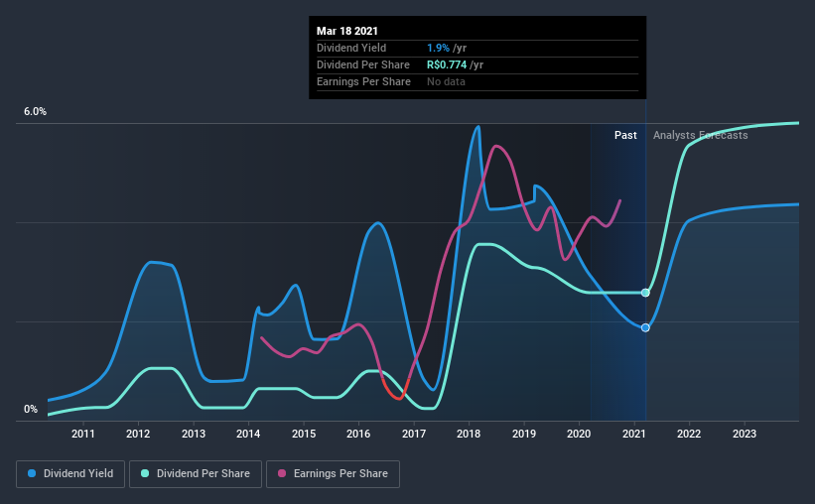Screen dimensions: 815x504
Task: Click the 2020 label on the axis
Action: coord(579,434)
